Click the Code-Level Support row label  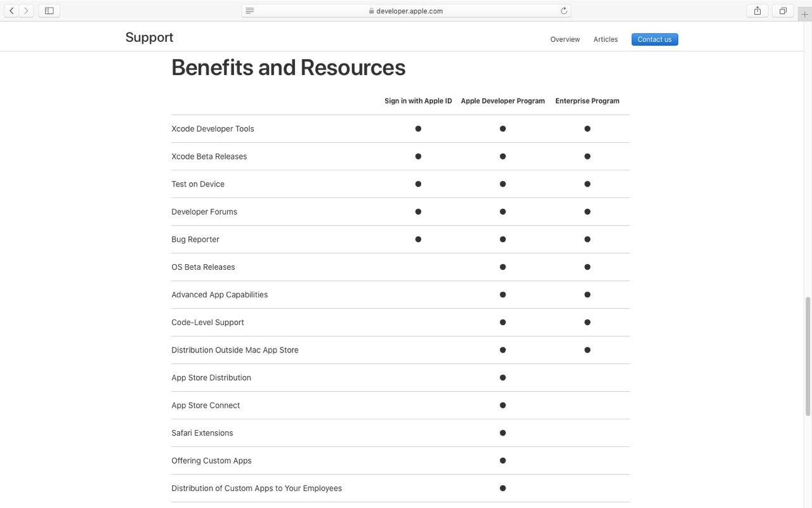(207, 323)
